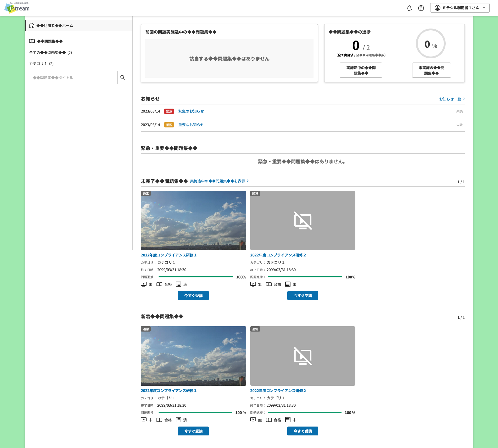Click book 合格 icon of 未完了 研修１ card
The width and height of the screenshot is (498, 448).
[x=159, y=284]
